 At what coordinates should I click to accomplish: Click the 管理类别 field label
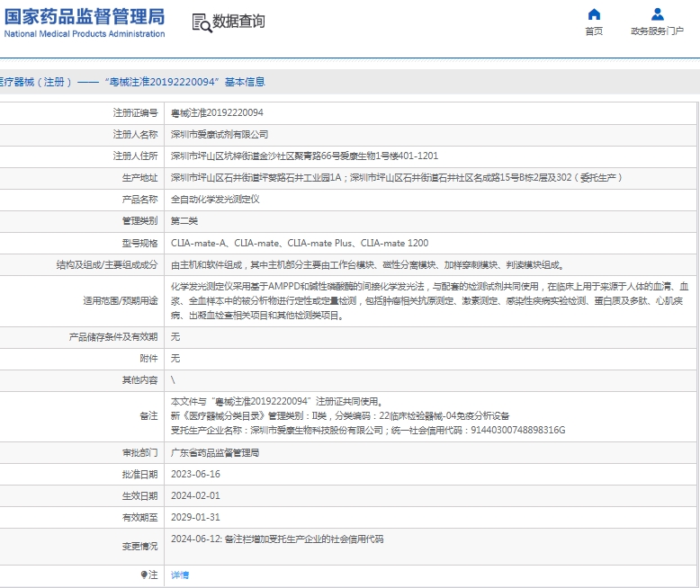coord(139,221)
